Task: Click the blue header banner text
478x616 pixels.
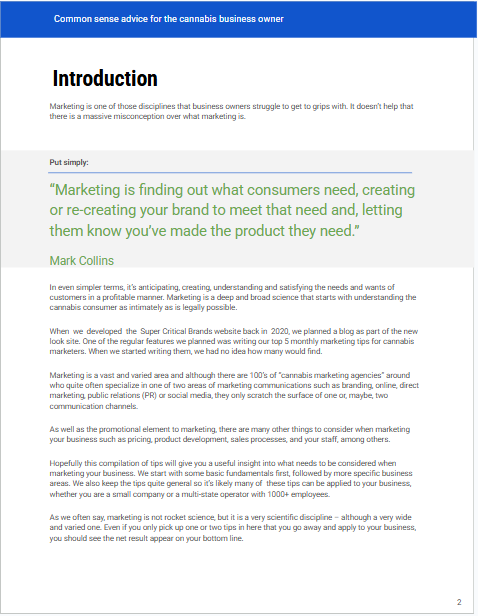Action: pos(168,19)
